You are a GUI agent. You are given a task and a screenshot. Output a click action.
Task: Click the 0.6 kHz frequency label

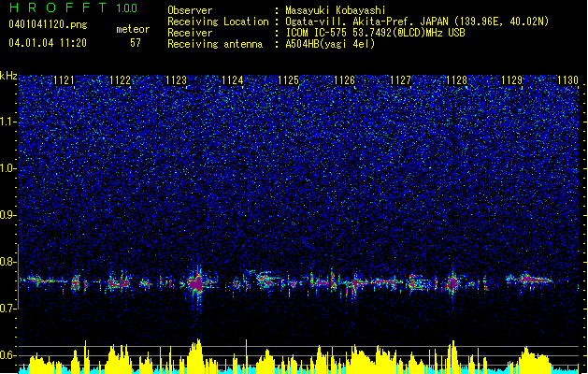(8, 355)
